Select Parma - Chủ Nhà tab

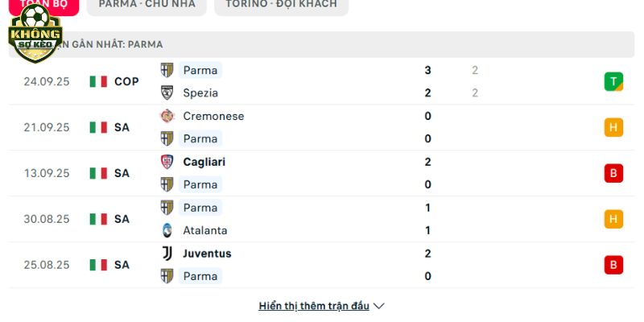click(147, 5)
